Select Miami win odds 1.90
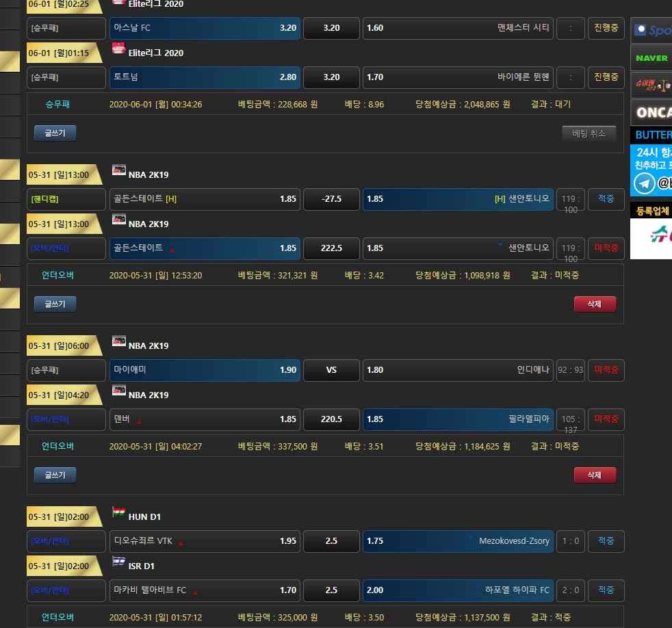 tap(205, 370)
